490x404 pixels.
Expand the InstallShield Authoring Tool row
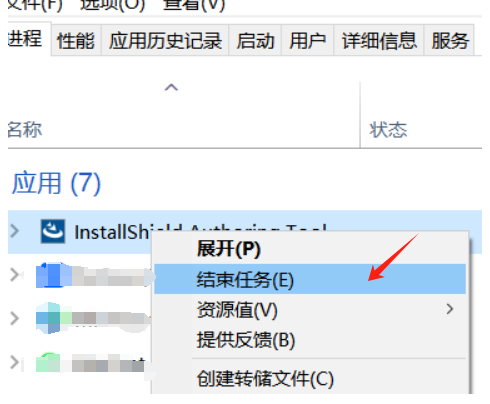(14, 231)
